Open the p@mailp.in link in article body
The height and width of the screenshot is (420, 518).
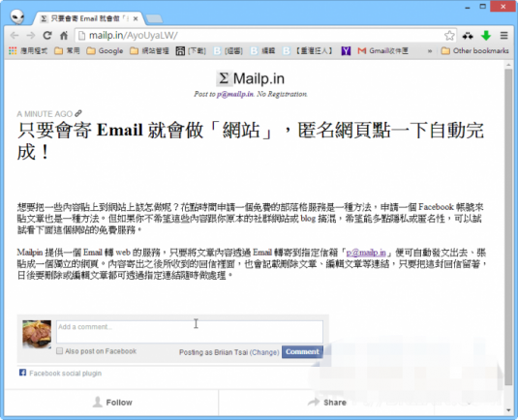click(366, 253)
